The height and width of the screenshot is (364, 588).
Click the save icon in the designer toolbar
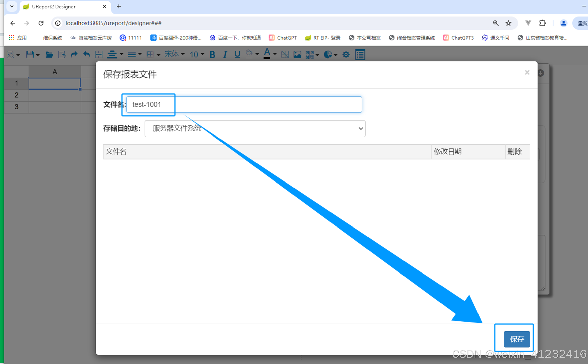(30, 54)
